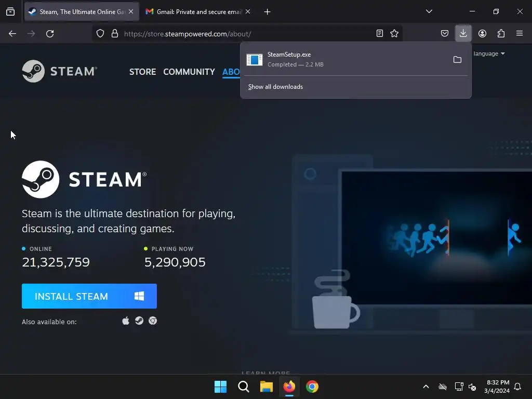Viewport: 532px width, 399px height.
Task: Open Firefox application hamburger menu
Action: 520,34
